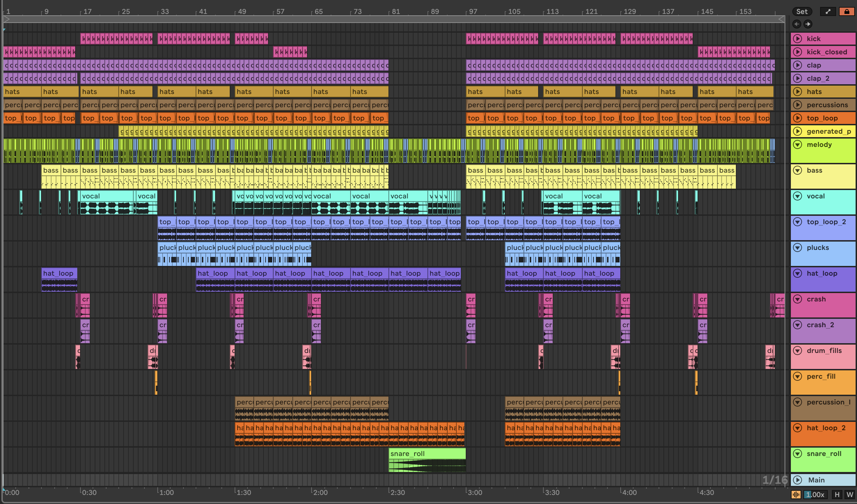This screenshot has width=857, height=504.
Task: Unfold the kick track
Action: click(797, 39)
